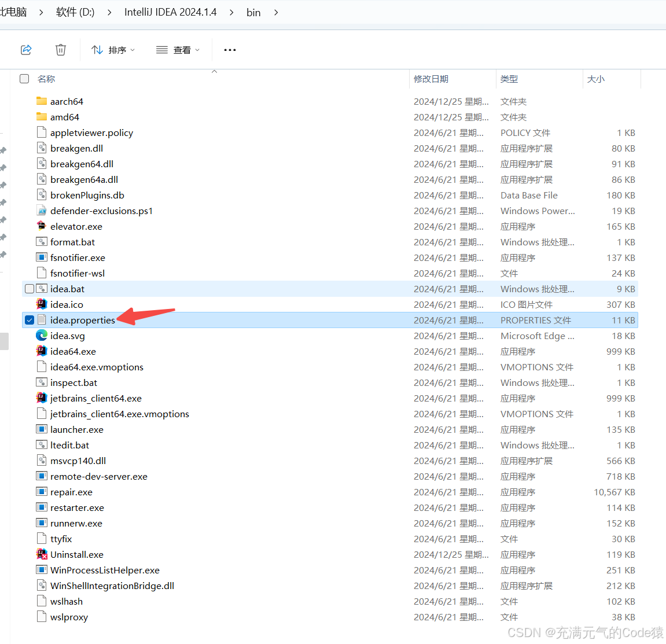This screenshot has width=666, height=644.
Task: Click the PROPERTIES 文件 type cell
Action: pos(536,321)
